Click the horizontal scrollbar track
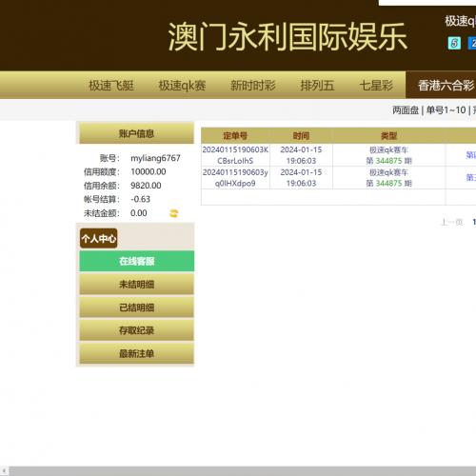 tap(243, 471)
